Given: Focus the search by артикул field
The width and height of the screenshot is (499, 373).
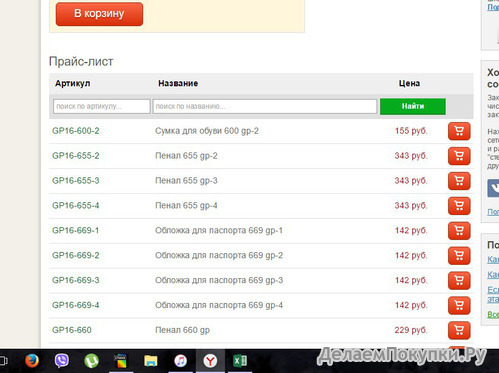Looking at the screenshot, I should 101,106.
